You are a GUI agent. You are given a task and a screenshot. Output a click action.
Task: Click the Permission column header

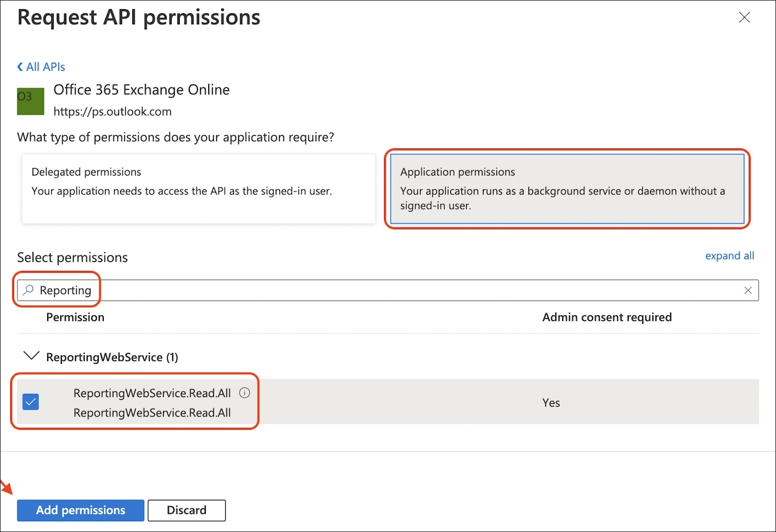click(75, 317)
